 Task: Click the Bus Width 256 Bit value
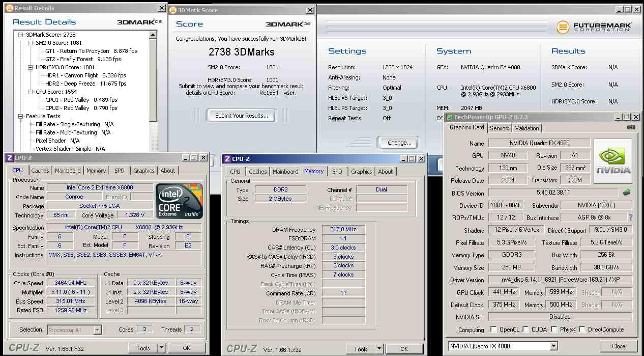[x=606, y=255]
